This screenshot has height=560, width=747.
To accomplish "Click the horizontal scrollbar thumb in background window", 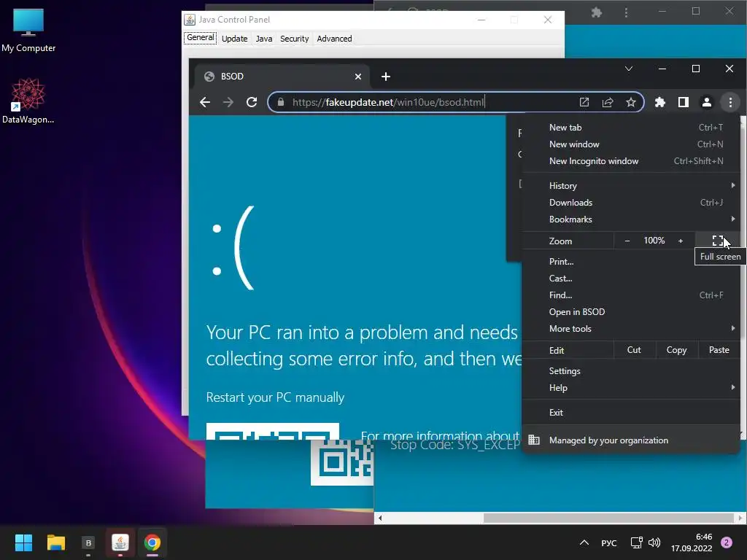I will (608, 518).
